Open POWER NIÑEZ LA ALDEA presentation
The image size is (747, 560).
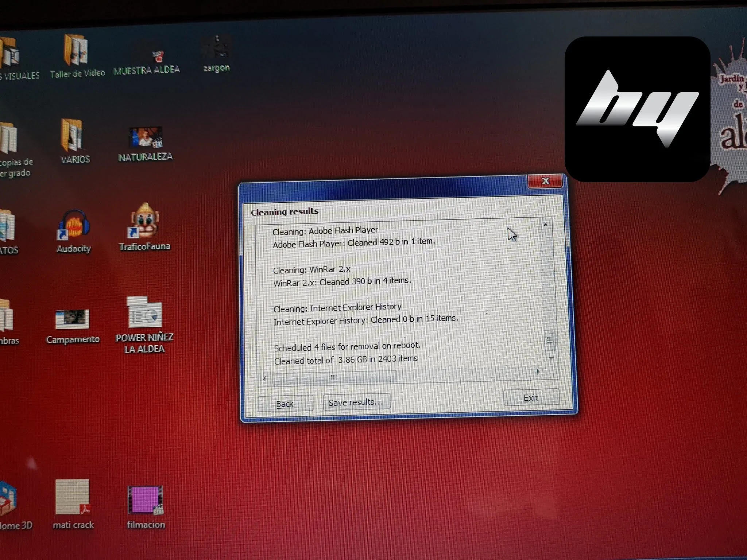[x=144, y=314]
